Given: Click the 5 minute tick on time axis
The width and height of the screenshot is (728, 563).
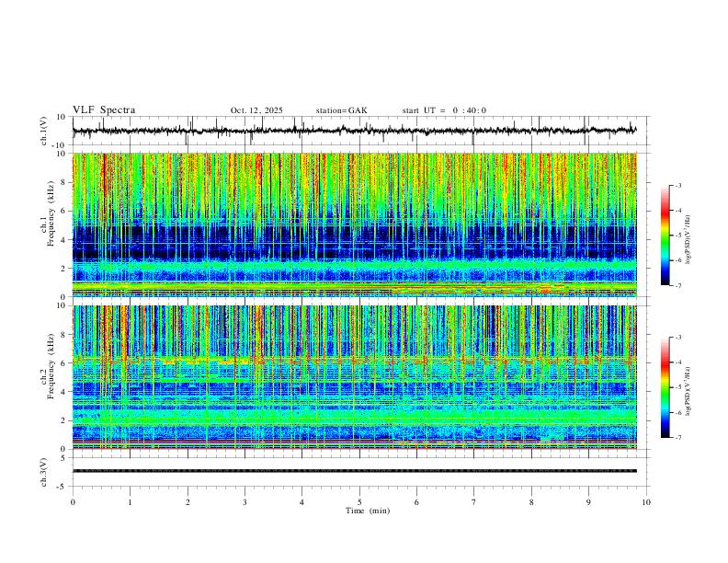Looking at the screenshot, I should (359, 502).
